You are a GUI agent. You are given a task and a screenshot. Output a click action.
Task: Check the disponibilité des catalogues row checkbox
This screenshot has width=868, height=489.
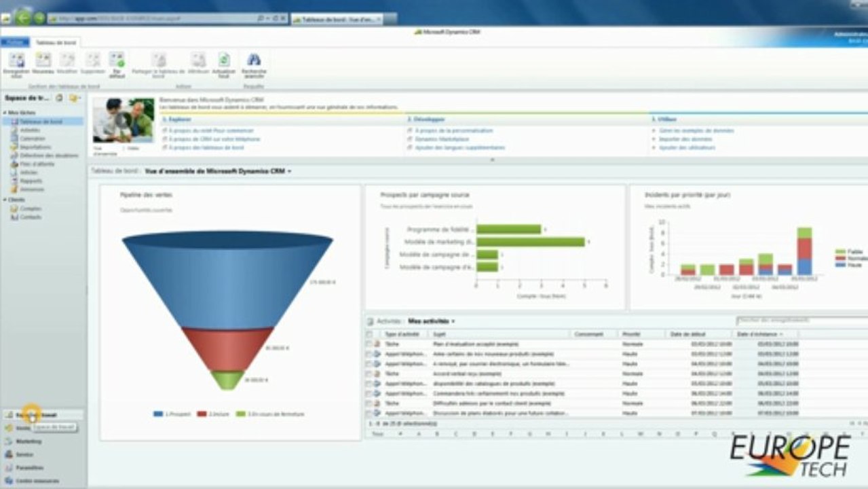point(369,384)
